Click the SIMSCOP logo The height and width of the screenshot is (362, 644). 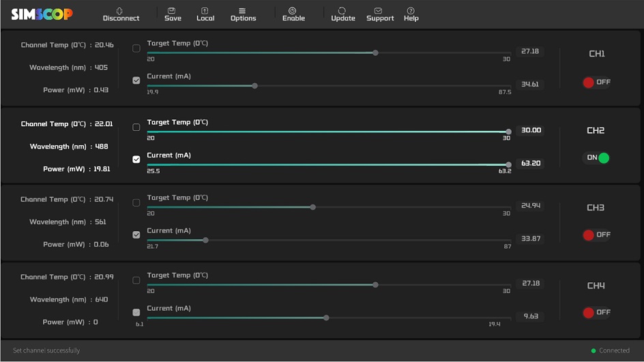point(42,14)
